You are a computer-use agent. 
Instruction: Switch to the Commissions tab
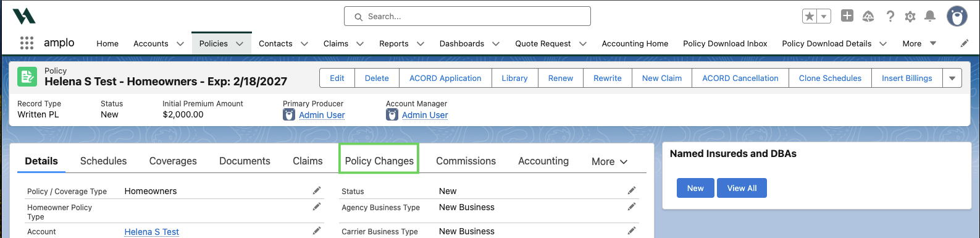coord(466,161)
